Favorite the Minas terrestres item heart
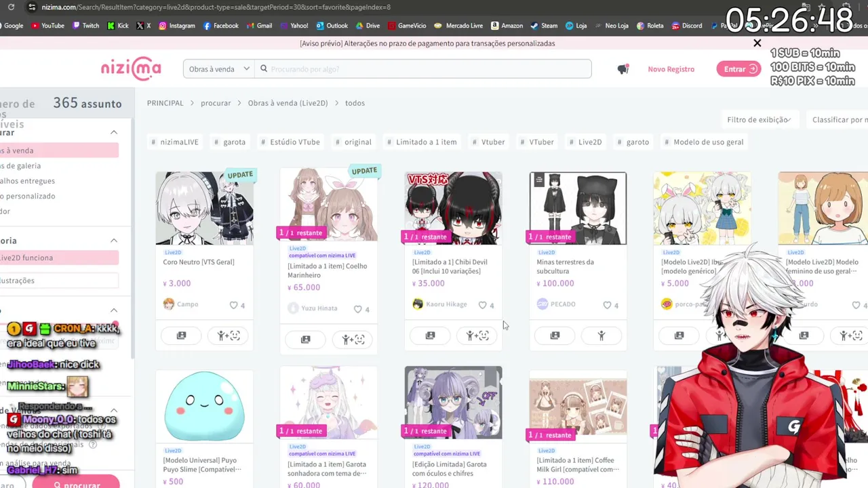The image size is (868, 488). coord(607,305)
